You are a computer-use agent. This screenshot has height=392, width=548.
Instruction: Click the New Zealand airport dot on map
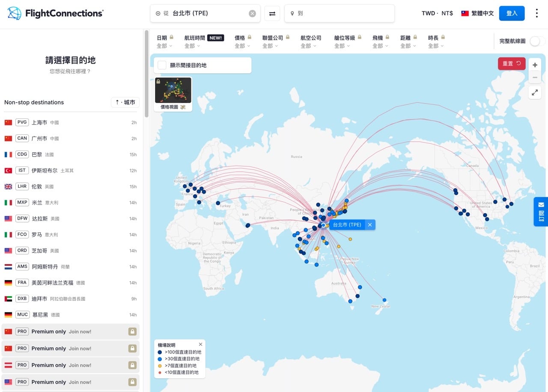coord(384,300)
